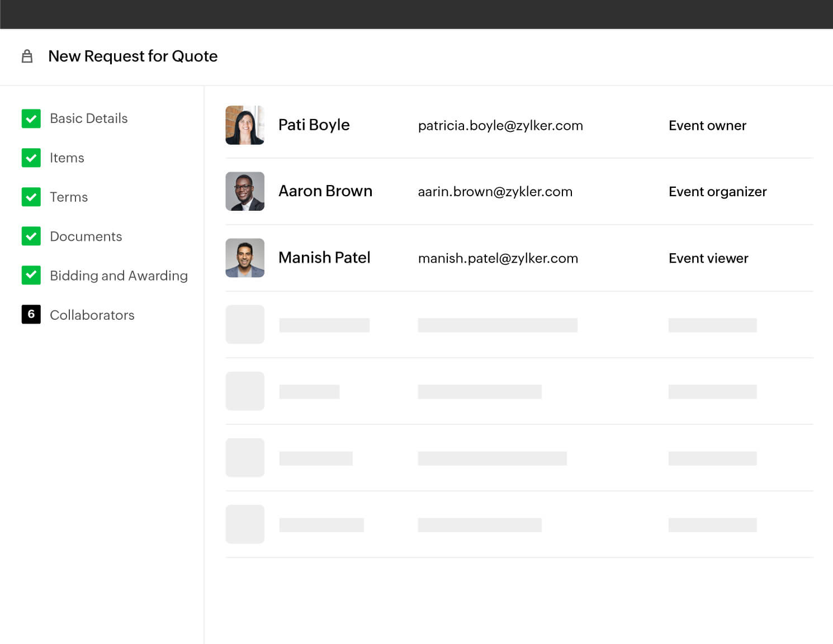Viewport: 833px width, 644px height.
Task: Open Manish Patel's Event viewer role
Action: (708, 258)
